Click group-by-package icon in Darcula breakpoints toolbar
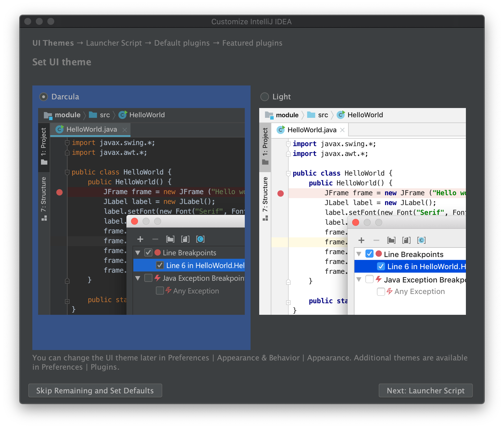This screenshot has width=504, height=428. 170,239
